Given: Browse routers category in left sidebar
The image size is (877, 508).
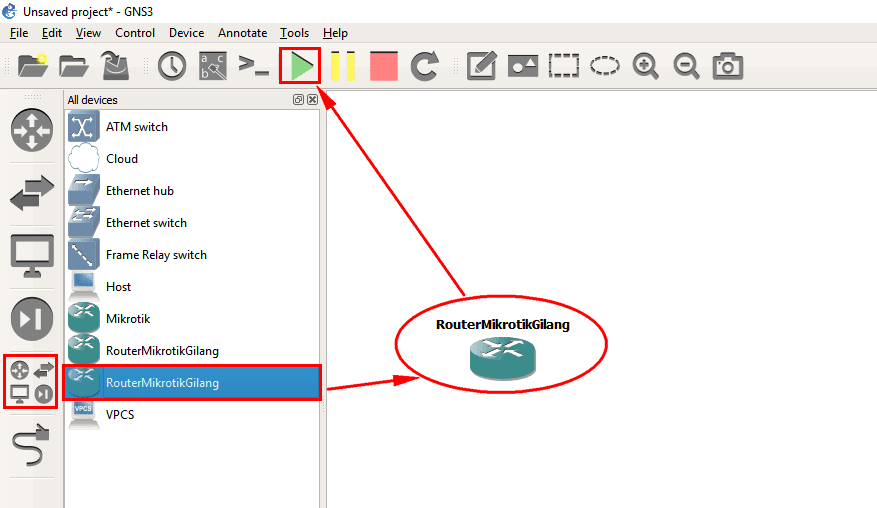Looking at the screenshot, I should 32,130.
